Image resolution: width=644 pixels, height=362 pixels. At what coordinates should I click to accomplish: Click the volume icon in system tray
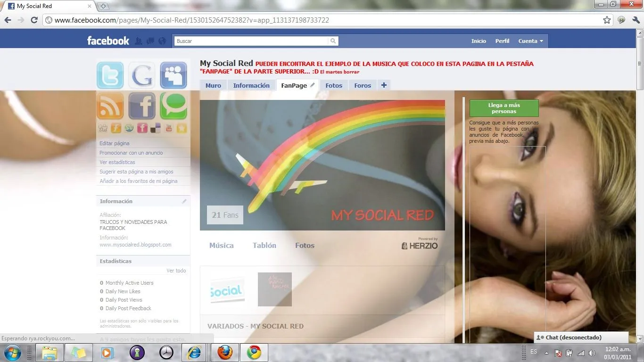[592, 353]
